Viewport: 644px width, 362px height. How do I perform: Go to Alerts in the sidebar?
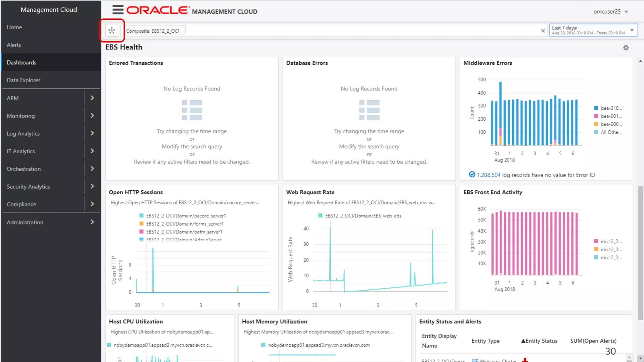click(x=14, y=45)
